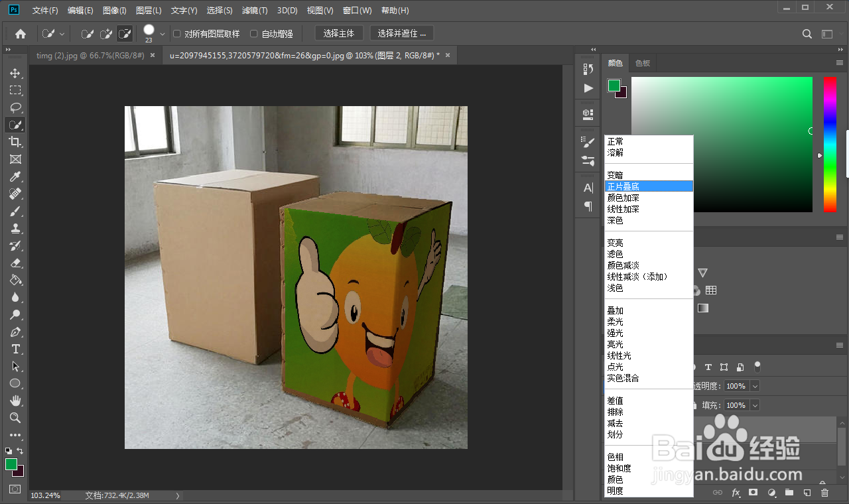The image size is (849, 504).
Task: Open the fill 100% dropdown arrow
Action: tap(755, 405)
